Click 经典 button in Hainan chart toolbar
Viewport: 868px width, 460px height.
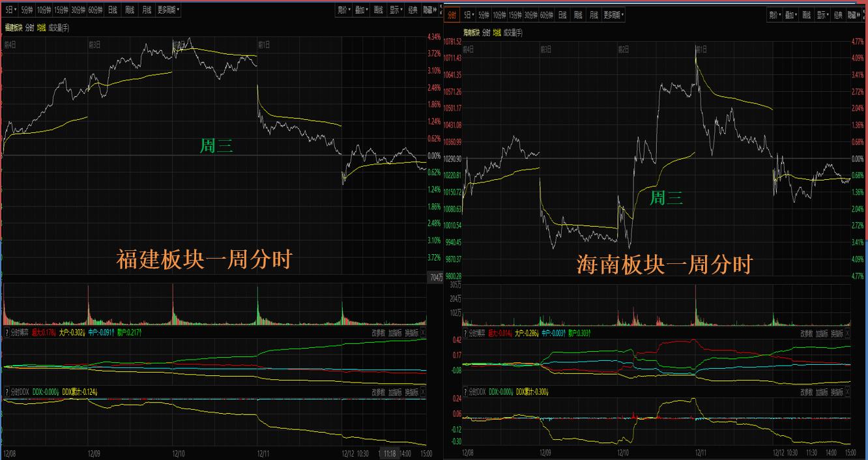[x=838, y=15]
